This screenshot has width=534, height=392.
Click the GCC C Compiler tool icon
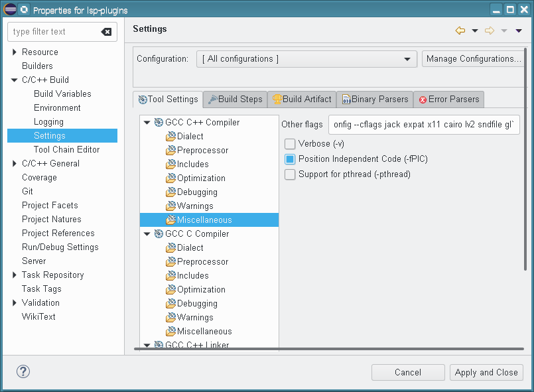tap(159, 234)
